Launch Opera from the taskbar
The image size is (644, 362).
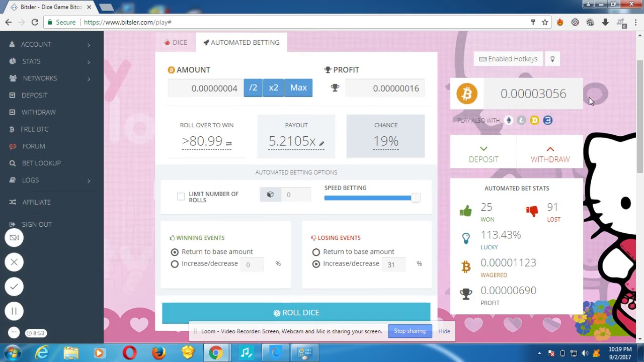pos(129,353)
